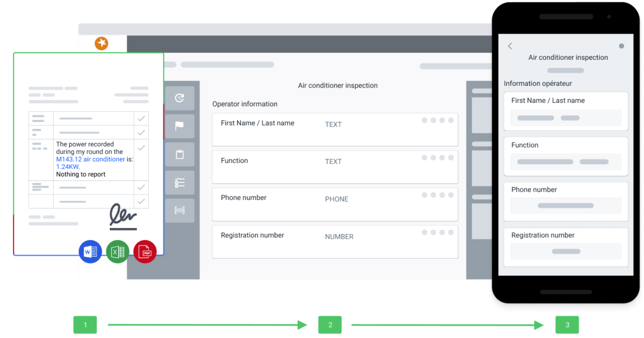Collapse back with the phone's chevron arrow
644x338 pixels.
coord(510,46)
